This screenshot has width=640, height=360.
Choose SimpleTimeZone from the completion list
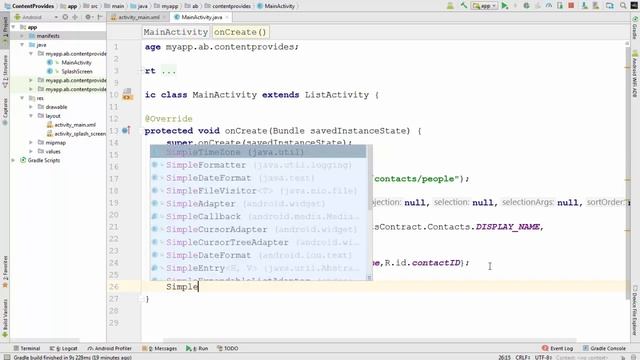click(x=258, y=152)
